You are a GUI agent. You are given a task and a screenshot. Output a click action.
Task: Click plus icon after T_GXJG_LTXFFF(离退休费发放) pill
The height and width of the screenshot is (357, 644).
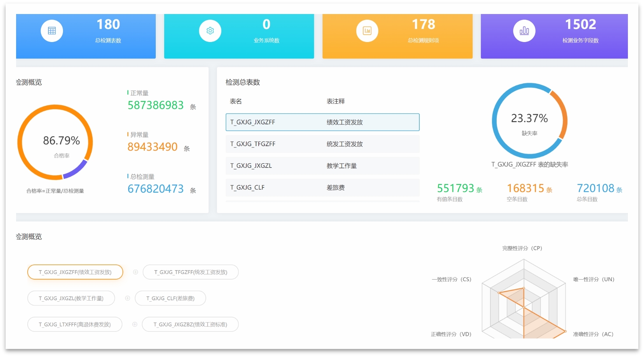(x=135, y=324)
